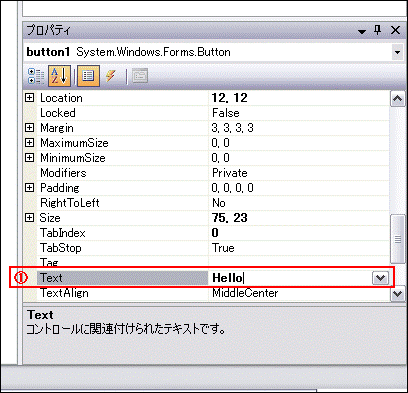Toggle the auto-hide pin for panel

coord(378,31)
